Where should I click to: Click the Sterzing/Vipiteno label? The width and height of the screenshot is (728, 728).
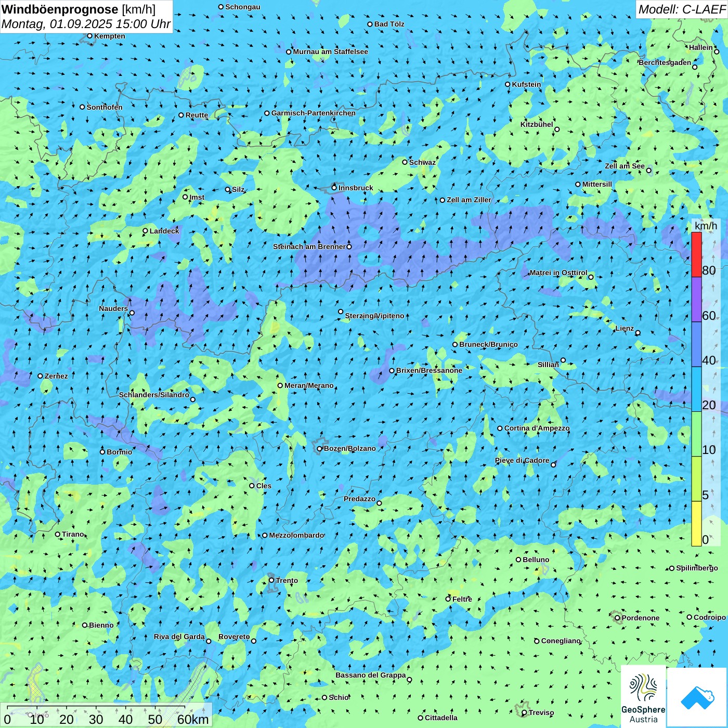coord(374,316)
